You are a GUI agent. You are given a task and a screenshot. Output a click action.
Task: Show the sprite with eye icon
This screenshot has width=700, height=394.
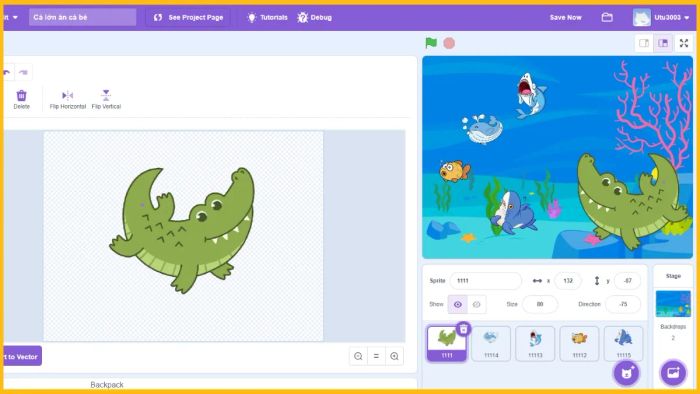(x=458, y=304)
